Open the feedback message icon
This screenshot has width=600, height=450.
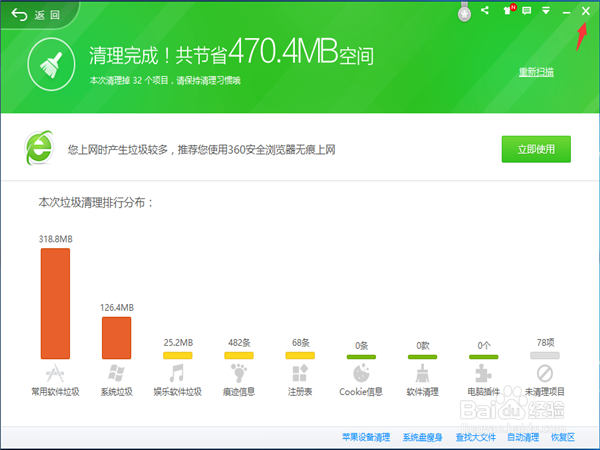(x=527, y=11)
